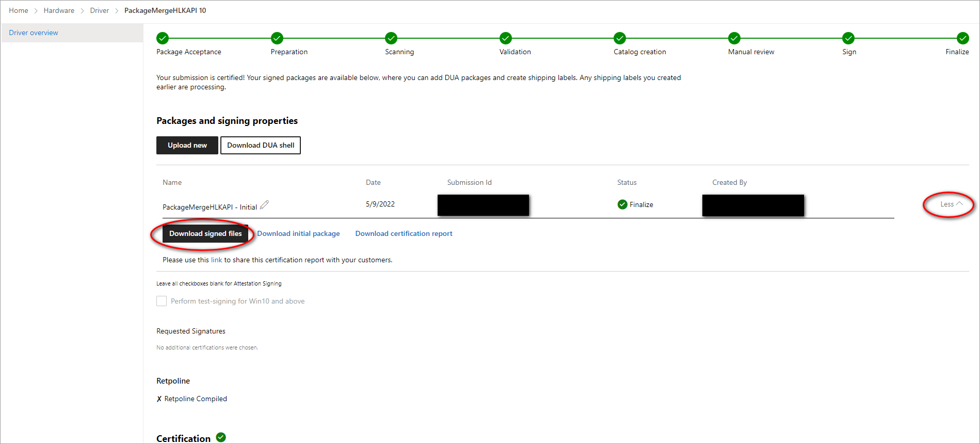Click the Certification section heading
980x444 pixels.
183,438
